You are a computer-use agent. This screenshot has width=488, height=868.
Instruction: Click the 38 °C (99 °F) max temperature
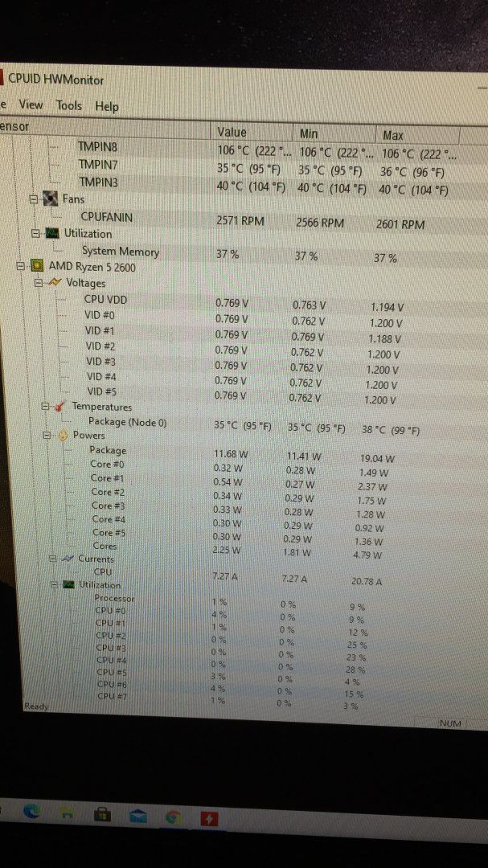(391, 429)
